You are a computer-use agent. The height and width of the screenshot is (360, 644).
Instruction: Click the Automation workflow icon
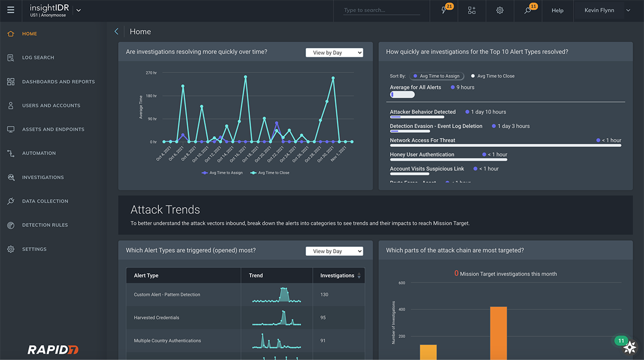(11, 153)
